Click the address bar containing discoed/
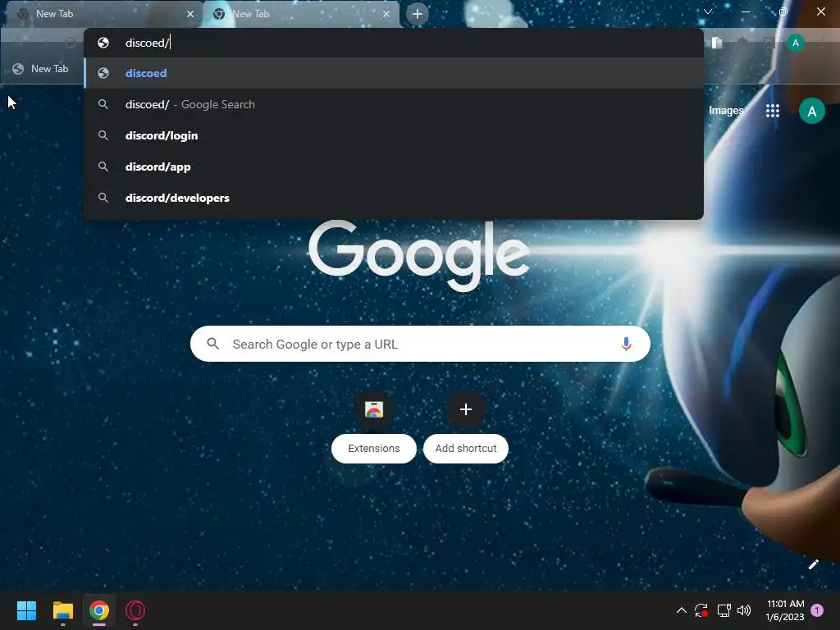This screenshot has width=840, height=630. [x=394, y=43]
